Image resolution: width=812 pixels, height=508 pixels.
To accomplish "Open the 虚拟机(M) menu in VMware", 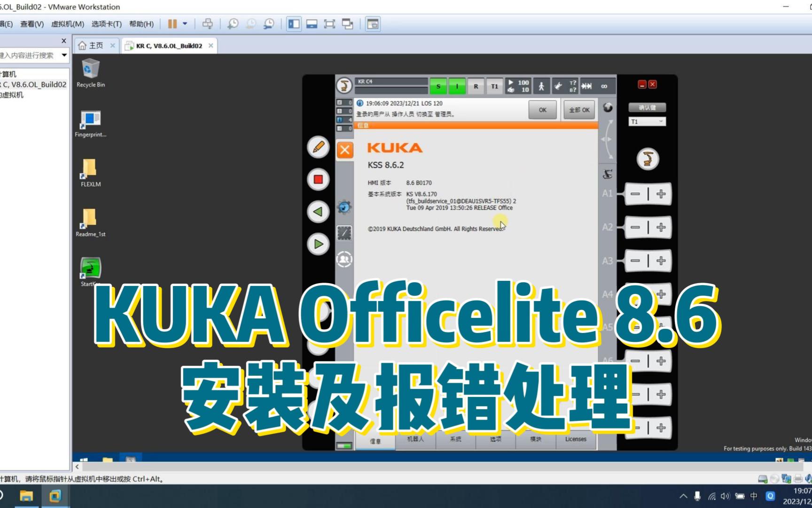I will click(x=67, y=24).
